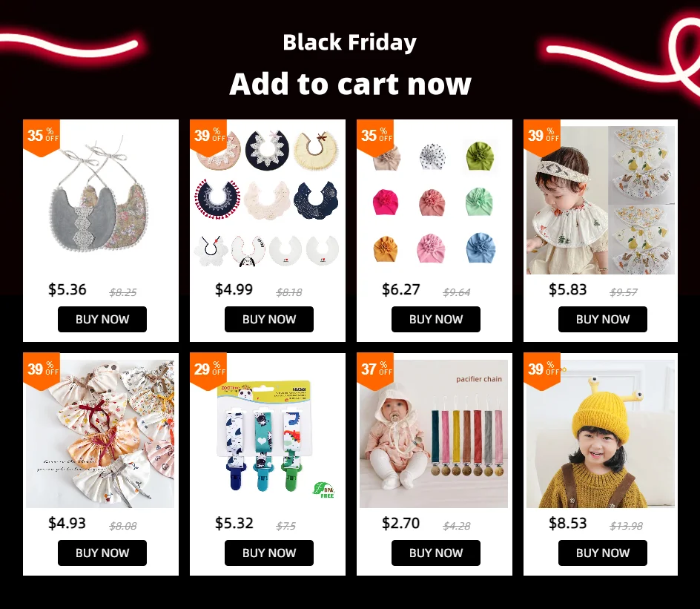This screenshot has width=700, height=609.
Task: Click the BPA free leaf icon
Action: tap(324, 490)
